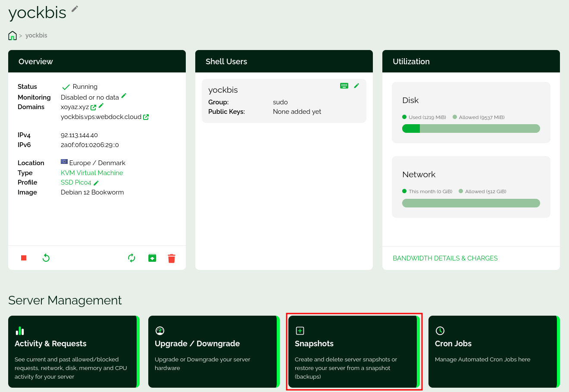Edit the Monitoring setting pencil icon
Image resolution: width=569 pixels, height=392 pixels.
click(x=124, y=96)
